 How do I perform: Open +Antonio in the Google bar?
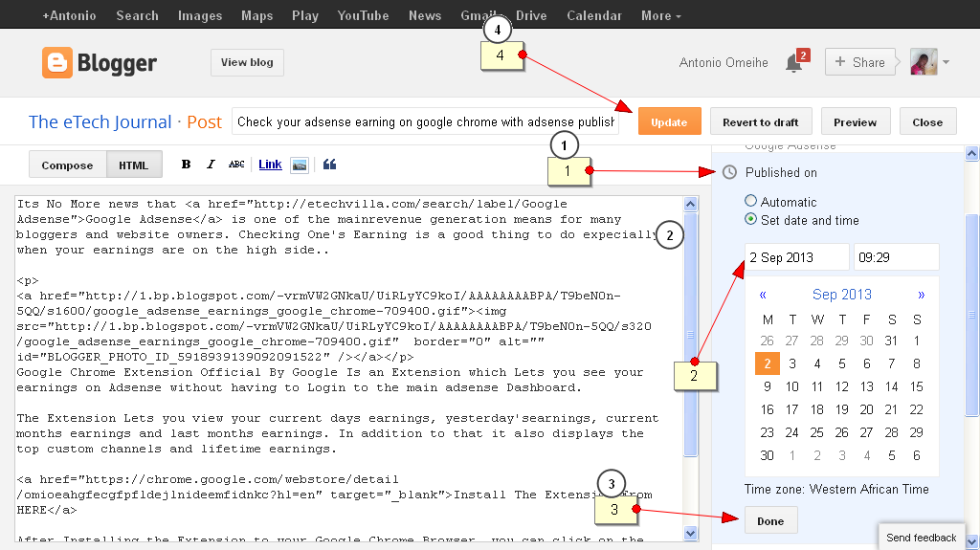pyautogui.click(x=69, y=15)
